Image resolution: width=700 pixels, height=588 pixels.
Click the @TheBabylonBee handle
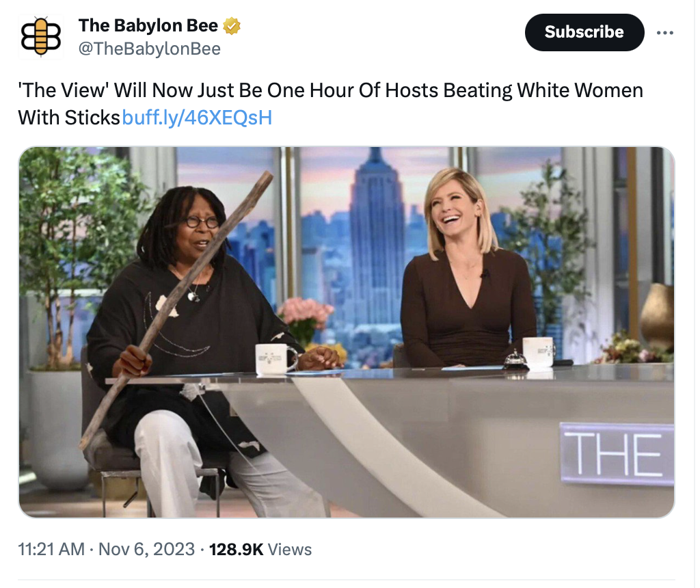click(x=150, y=49)
